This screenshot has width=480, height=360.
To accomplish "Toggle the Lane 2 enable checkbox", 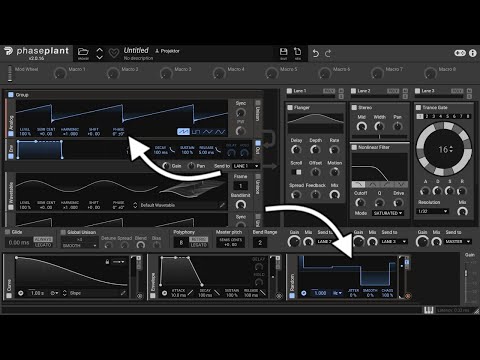I will point(353,91).
